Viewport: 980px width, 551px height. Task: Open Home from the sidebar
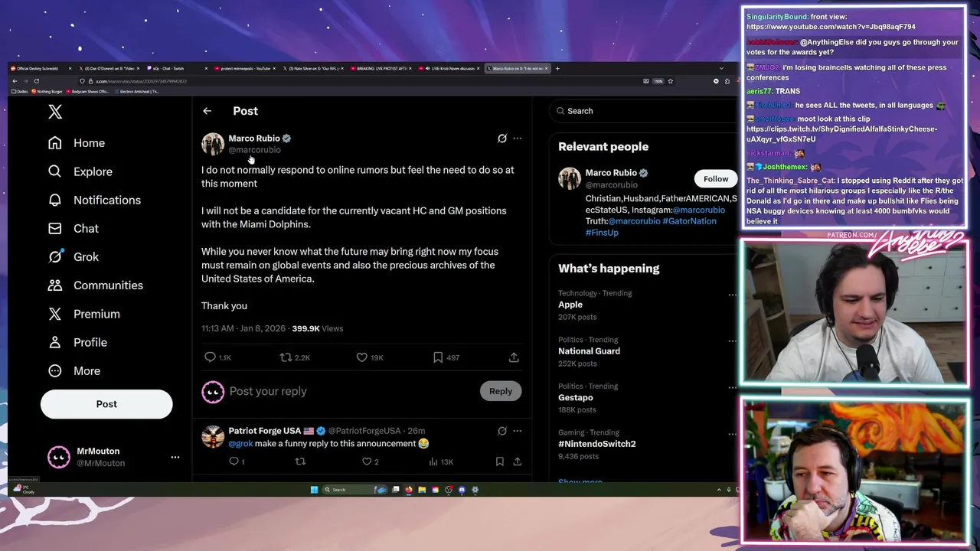point(77,143)
